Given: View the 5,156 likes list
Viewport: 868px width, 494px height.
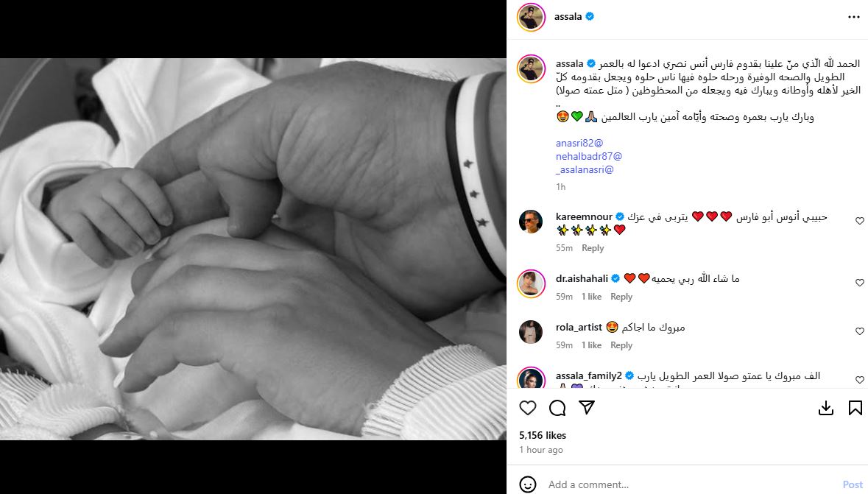Looking at the screenshot, I should click(543, 435).
